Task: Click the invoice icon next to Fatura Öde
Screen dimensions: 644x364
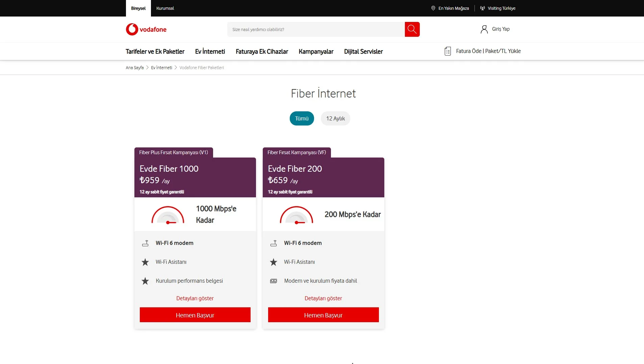Action: 447,51
